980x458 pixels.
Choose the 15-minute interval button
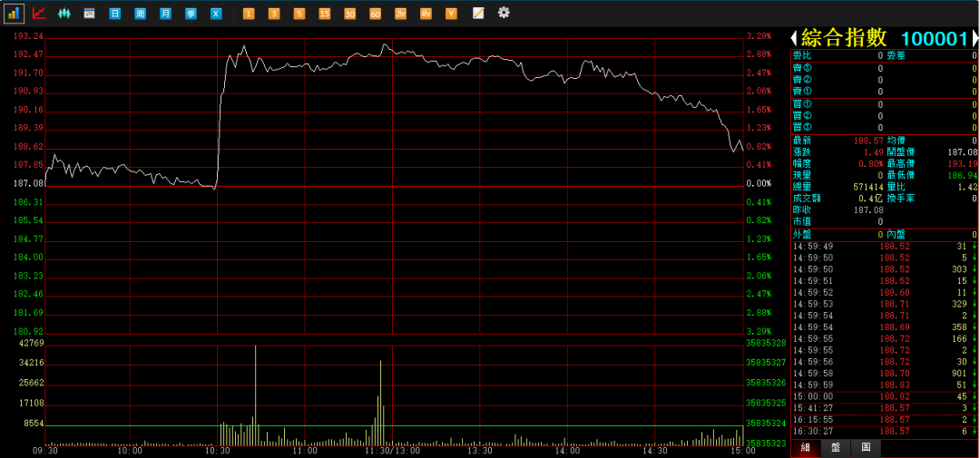(x=325, y=14)
